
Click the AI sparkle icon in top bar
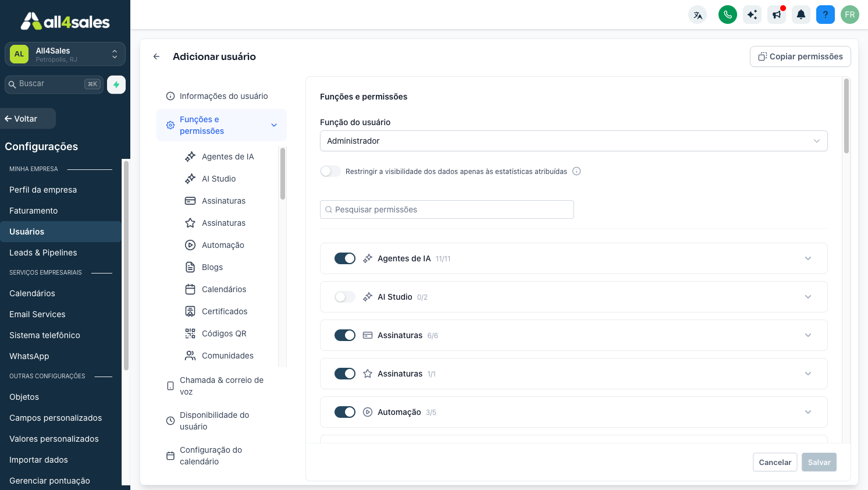pyautogui.click(x=752, y=15)
